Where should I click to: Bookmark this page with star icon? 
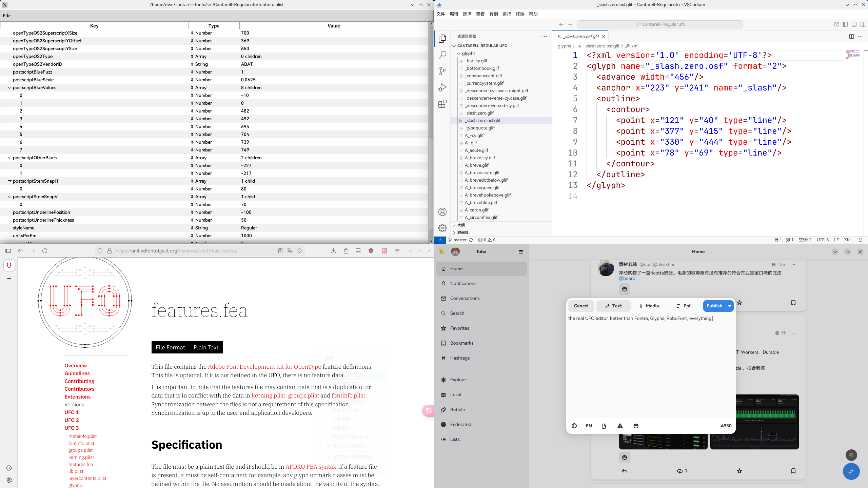coord(299,251)
